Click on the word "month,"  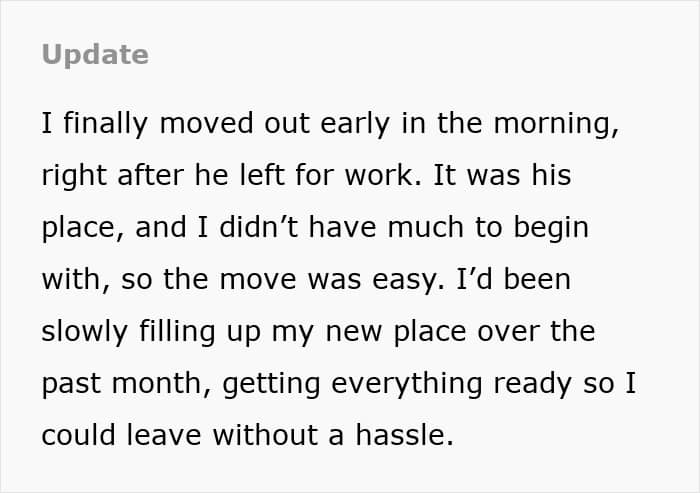(161, 384)
